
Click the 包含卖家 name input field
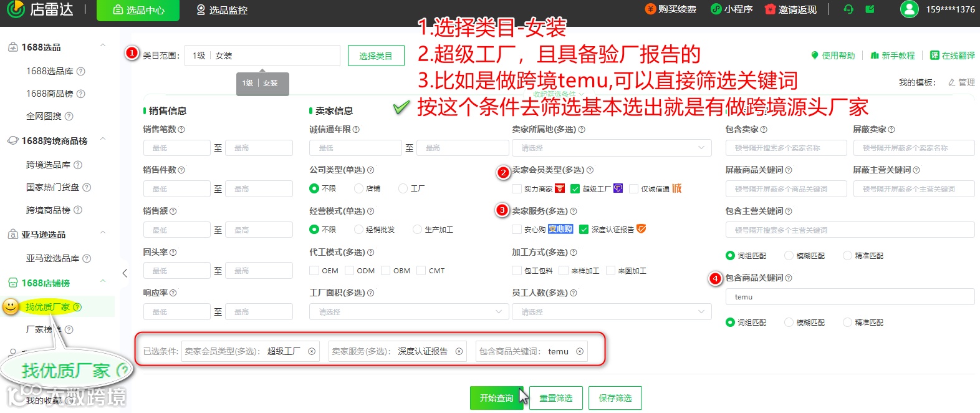[x=786, y=148]
